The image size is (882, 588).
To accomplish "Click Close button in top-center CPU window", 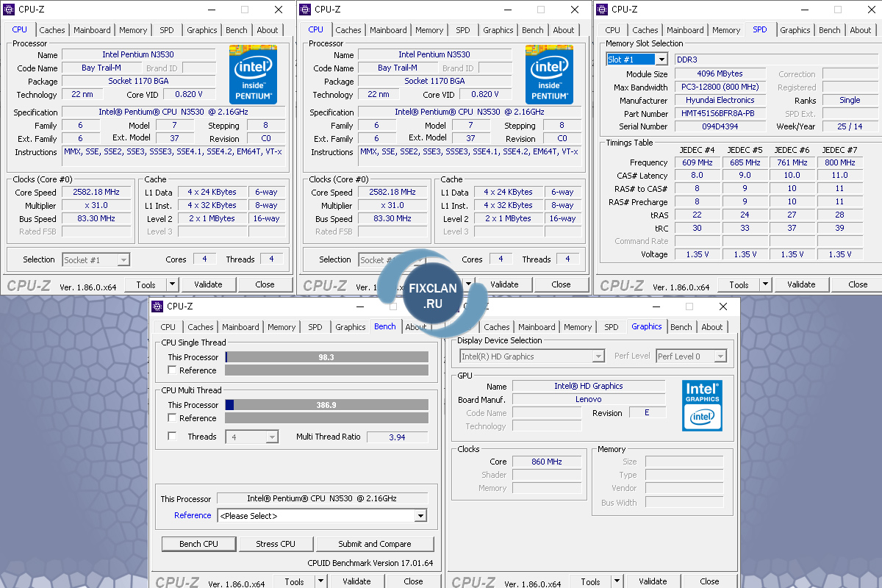I will (561, 284).
